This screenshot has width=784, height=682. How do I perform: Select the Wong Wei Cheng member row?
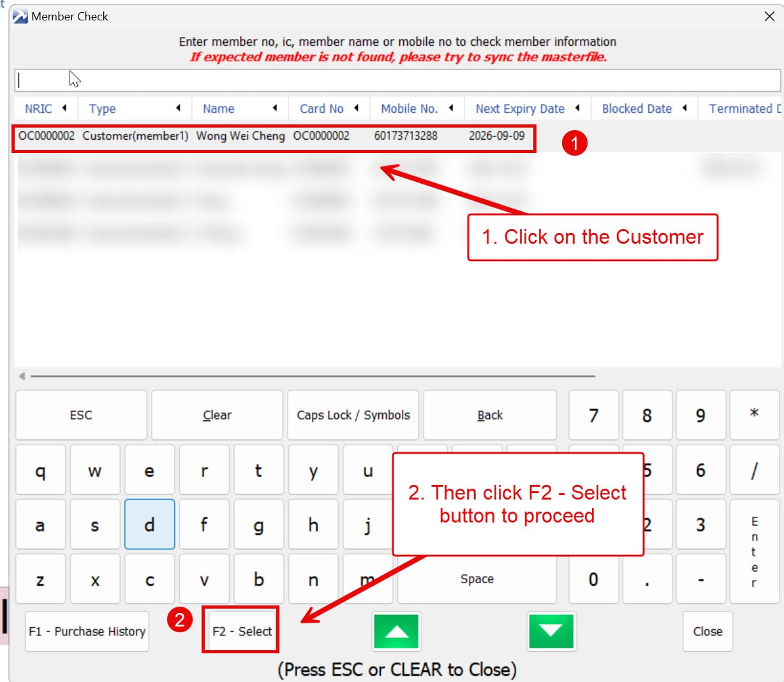(x=240, y=136)
